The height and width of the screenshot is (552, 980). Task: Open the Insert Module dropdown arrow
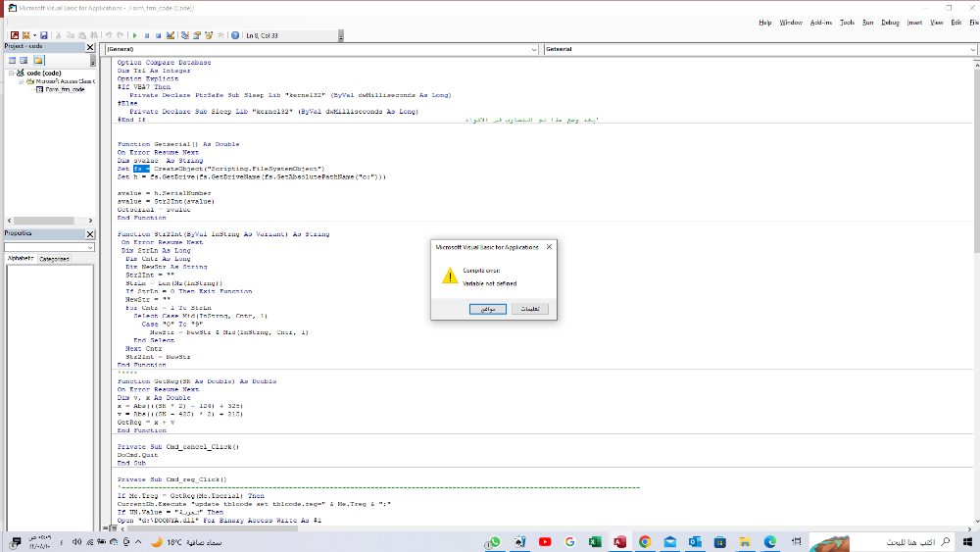click(x=34, y=35)
